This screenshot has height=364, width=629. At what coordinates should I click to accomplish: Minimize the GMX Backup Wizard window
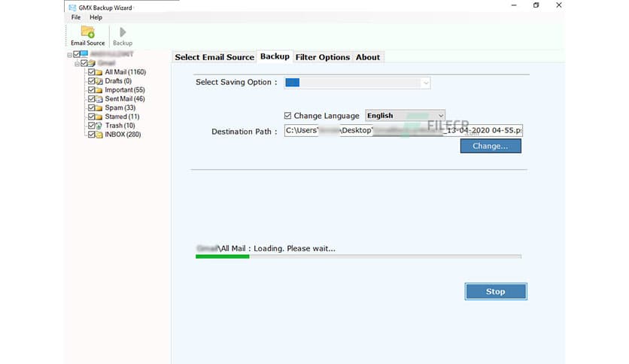point(514,5)
